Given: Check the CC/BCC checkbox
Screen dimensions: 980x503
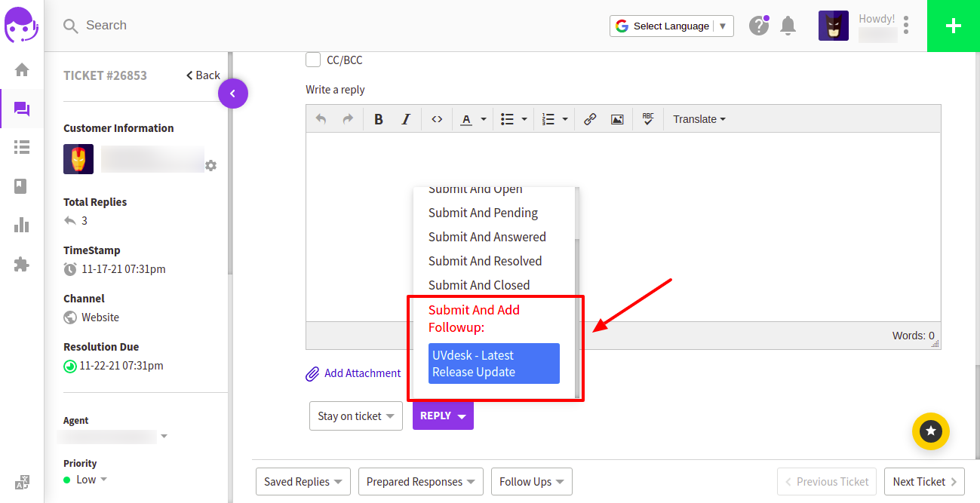Looking at the screenshot, I should coord(313,60).
